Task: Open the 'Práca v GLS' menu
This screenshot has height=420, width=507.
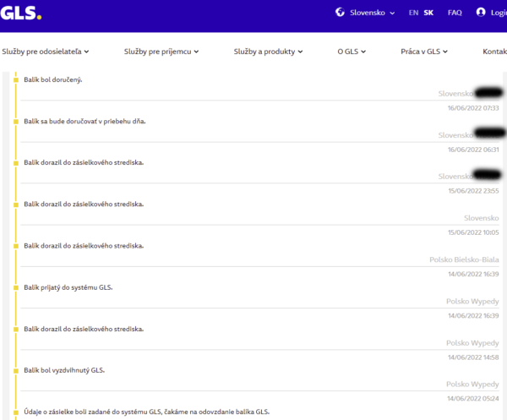Action: (x=423, y=52)
